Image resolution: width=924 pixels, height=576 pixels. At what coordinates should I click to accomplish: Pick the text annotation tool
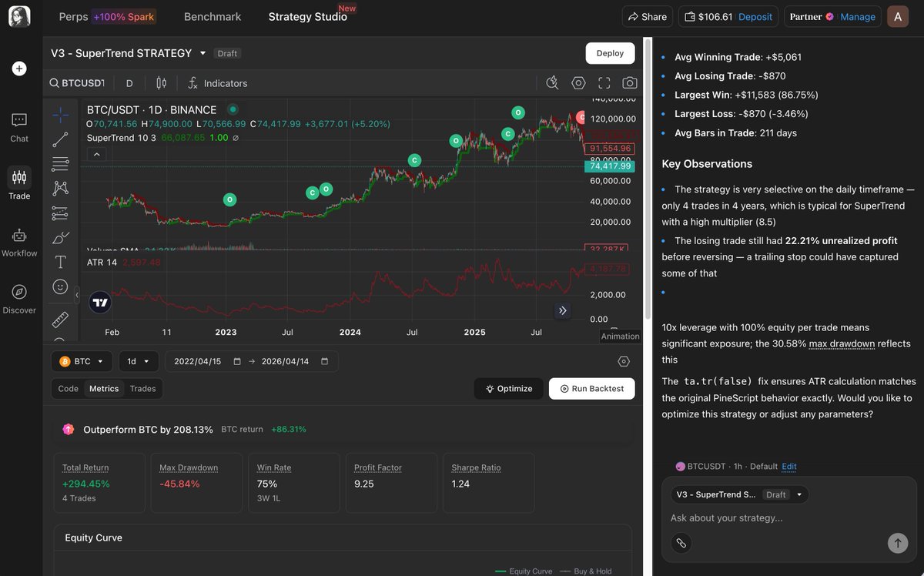pyautogui.click(x=60, y=262)
